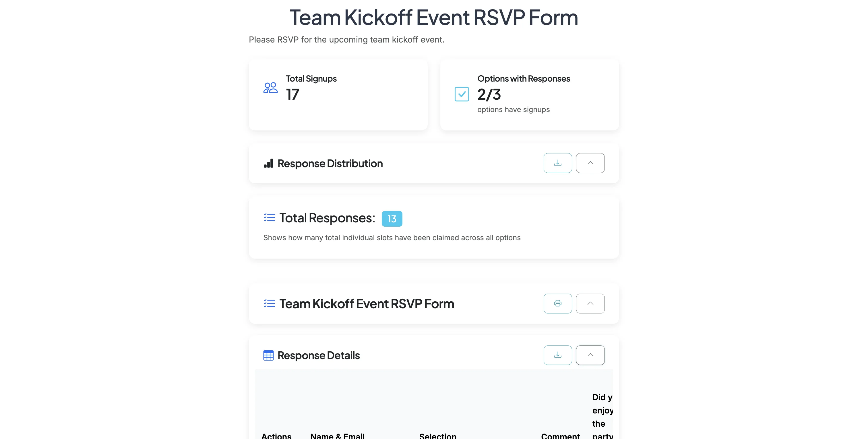
Task: Collapse the Team Kickoff Event RSVP Form section
Action: (590, 303)
